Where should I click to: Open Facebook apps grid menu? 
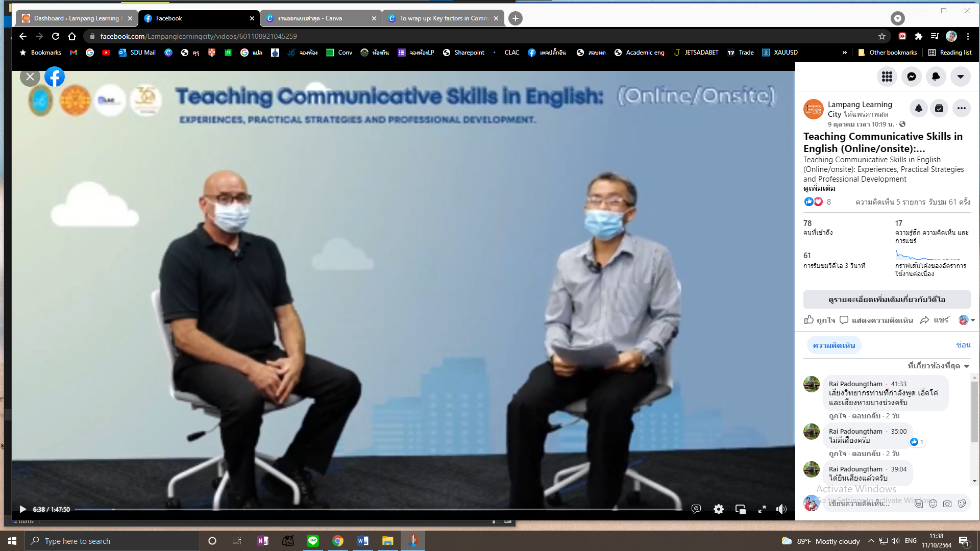[887, 77]
